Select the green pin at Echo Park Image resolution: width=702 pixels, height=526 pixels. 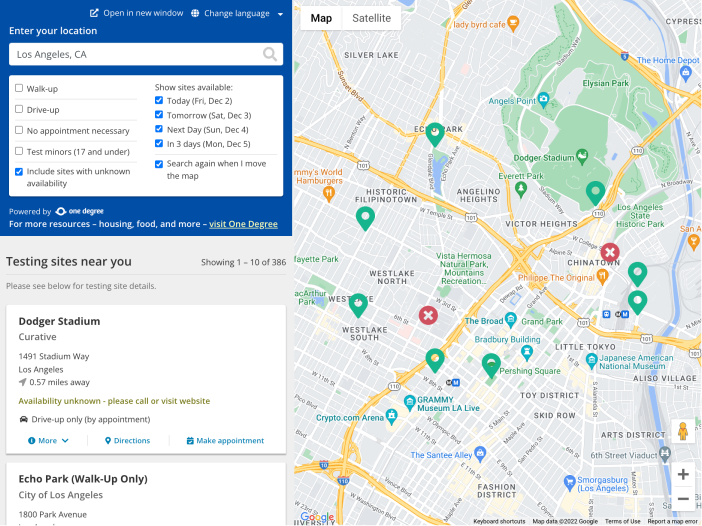(435, 134)
